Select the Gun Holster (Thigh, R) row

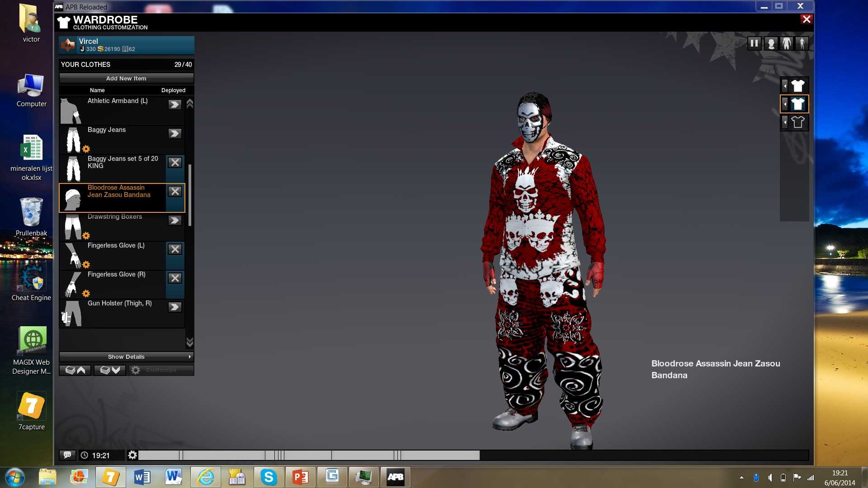122,314
